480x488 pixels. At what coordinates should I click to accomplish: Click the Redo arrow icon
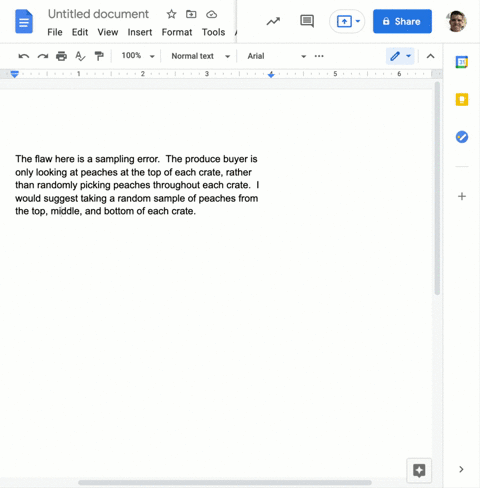click(43, 56)
